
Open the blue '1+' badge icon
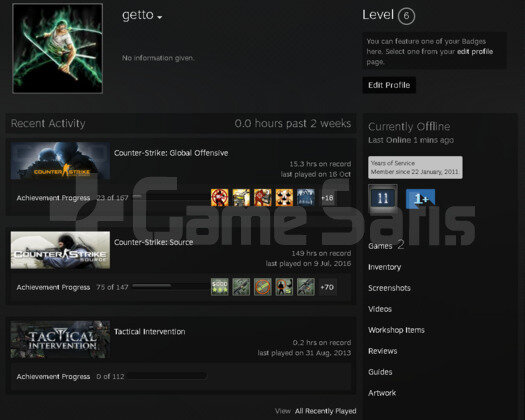coord(421,199)
